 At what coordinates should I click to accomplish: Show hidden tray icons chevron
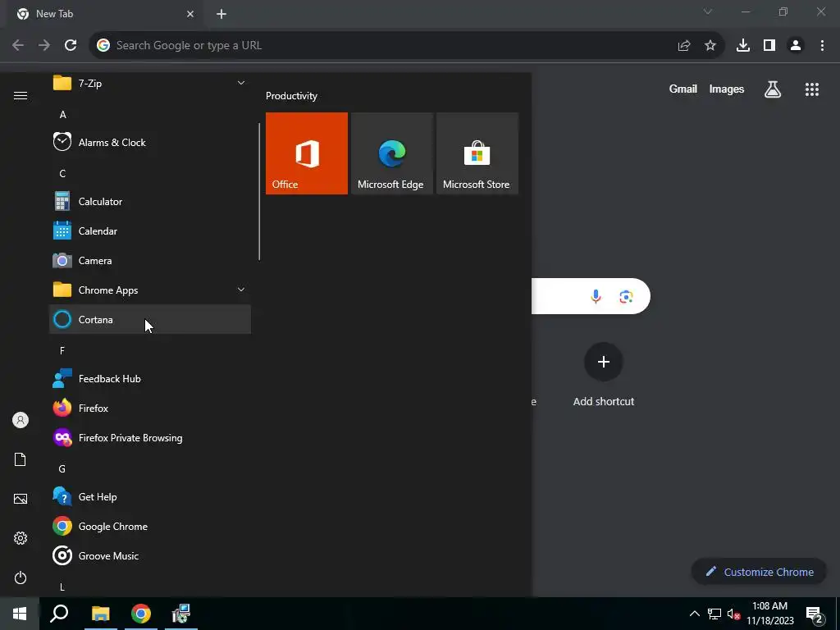pyautogui.click(x=694, y=614)
